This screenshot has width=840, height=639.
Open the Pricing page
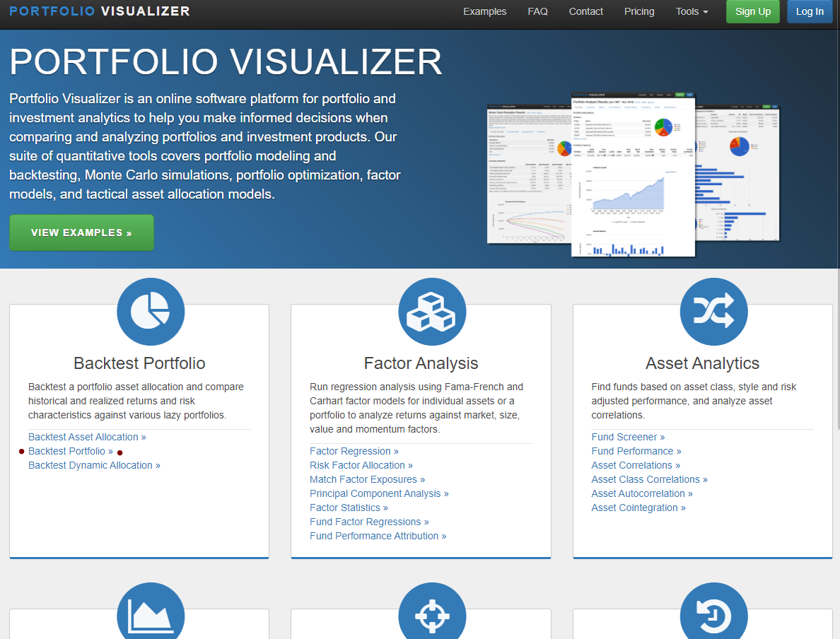(639, 11)
